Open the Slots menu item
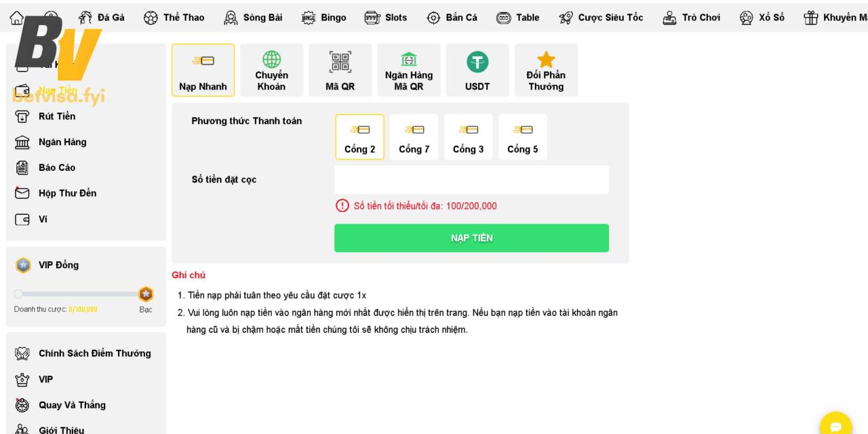 [386, 18]
